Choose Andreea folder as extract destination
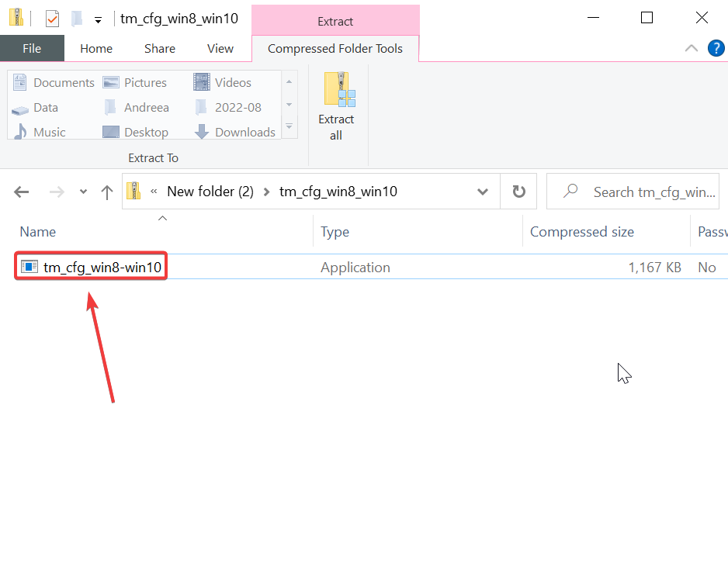The width and height of the screenshot is (728, 570). click(136, 108)
